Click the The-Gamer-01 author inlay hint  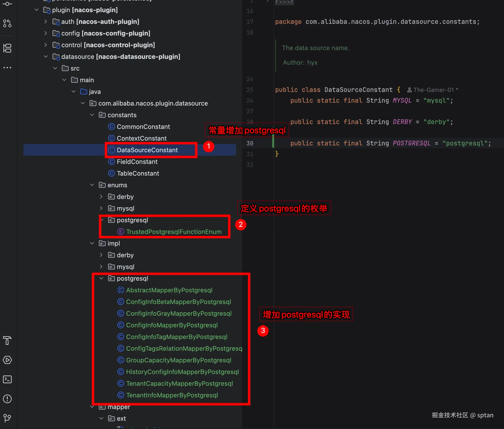point(433,90)
